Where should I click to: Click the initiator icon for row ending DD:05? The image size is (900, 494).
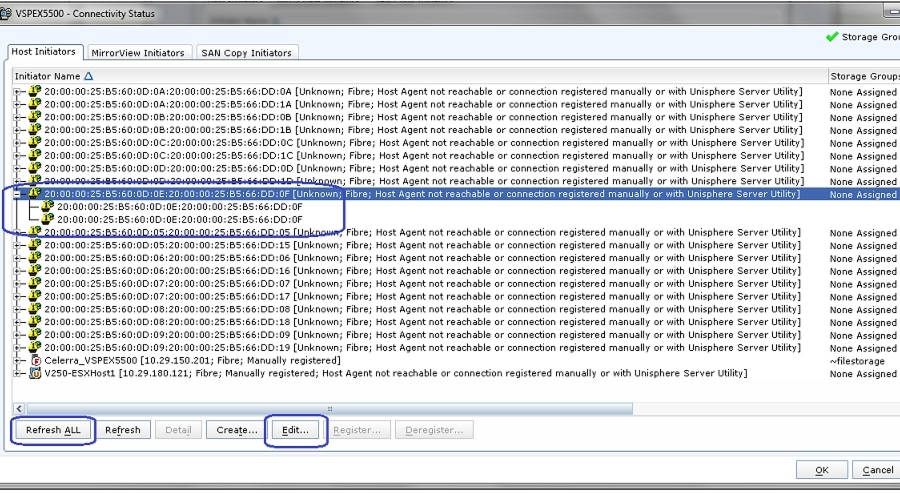(35, 232)
